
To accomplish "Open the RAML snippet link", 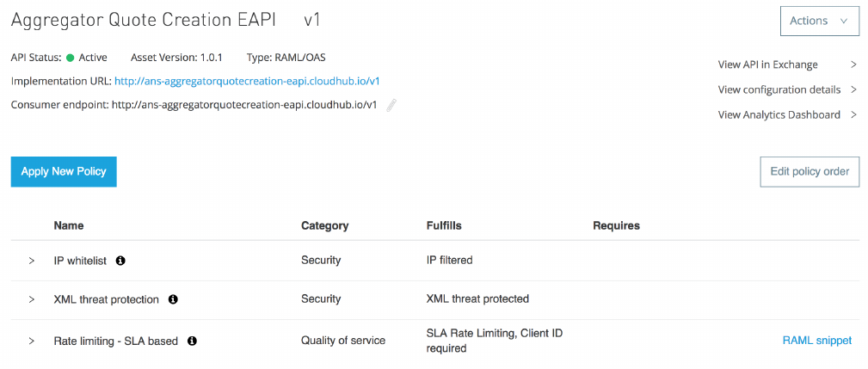I will 816,341.
